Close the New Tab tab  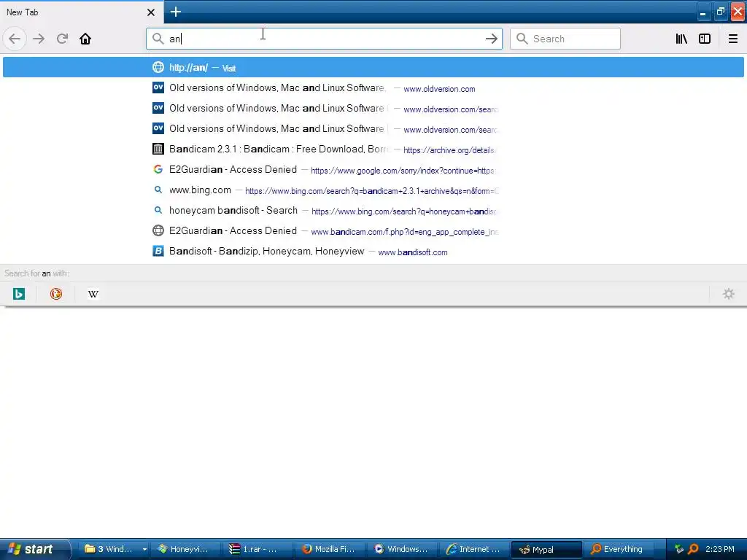click(x=151, y=12)
